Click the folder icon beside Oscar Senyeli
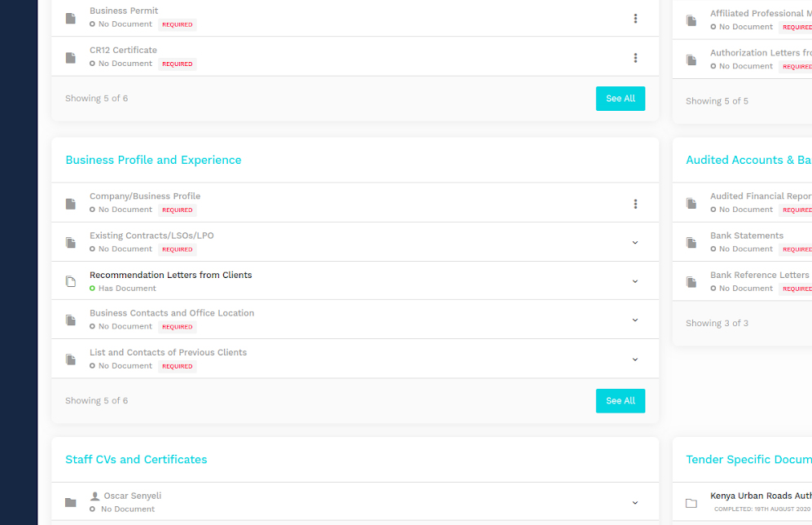812x525 pixels. (x=71, y=503)
